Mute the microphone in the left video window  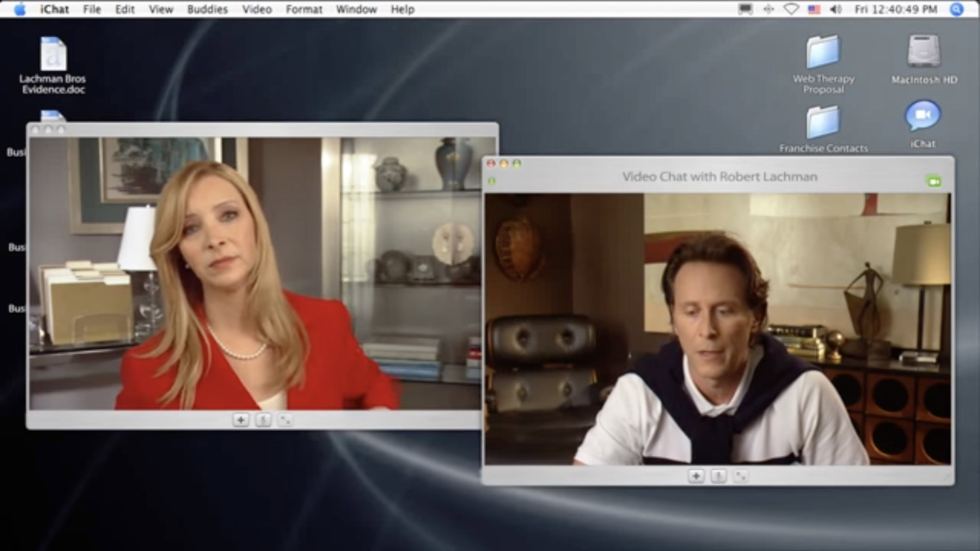(263, 420)
